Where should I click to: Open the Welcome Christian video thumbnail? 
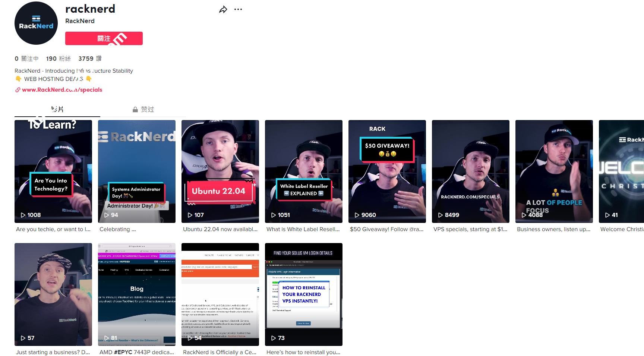pos(621,171)
